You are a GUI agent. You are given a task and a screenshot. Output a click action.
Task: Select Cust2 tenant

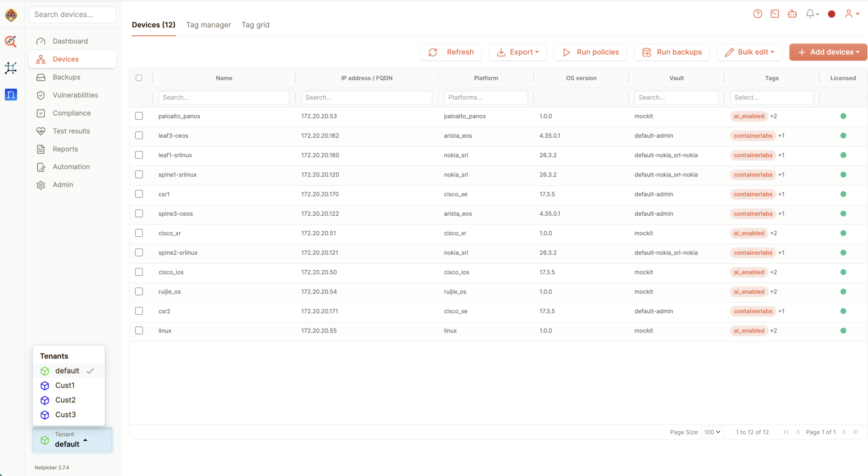[x=68, y=400]
